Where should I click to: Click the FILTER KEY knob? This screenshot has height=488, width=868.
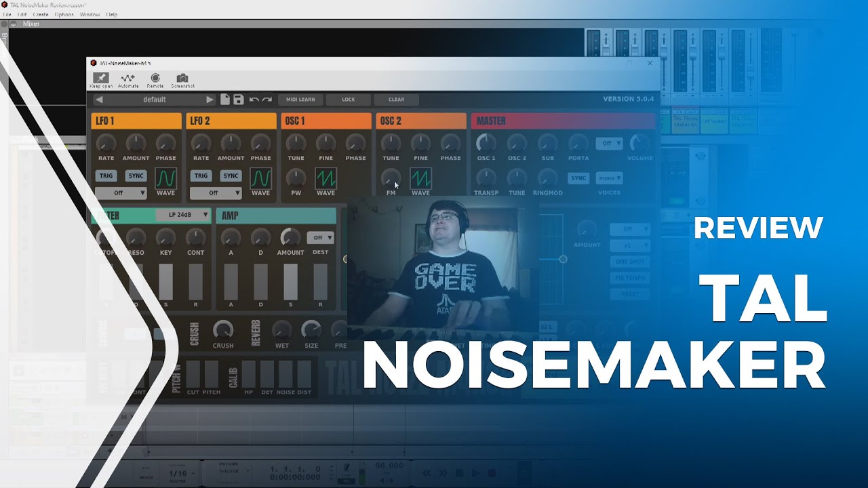click(x=165, y=237)
